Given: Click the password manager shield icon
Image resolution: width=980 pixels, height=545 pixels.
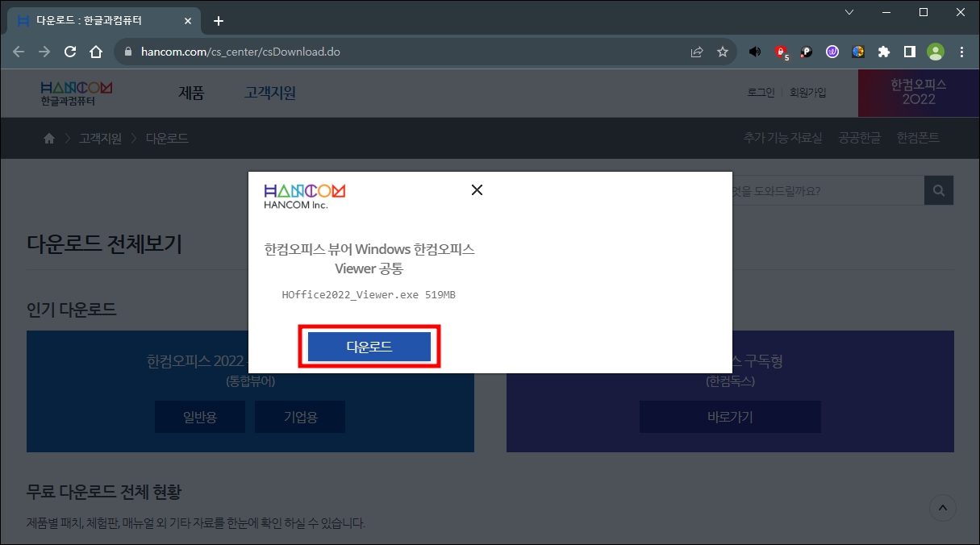Looking at the screenshot, I should click(x=779, y=52).
